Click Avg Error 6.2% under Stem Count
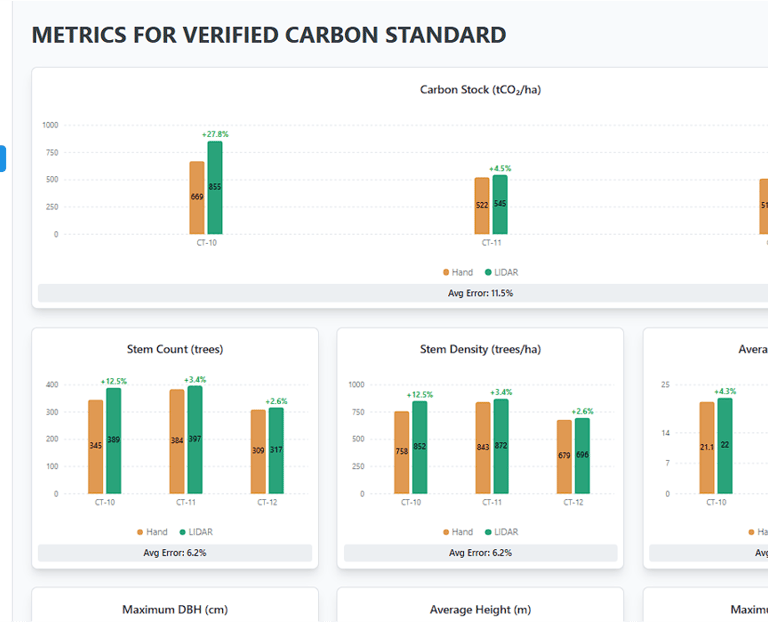The image size is (768, 622). [175, 552]
